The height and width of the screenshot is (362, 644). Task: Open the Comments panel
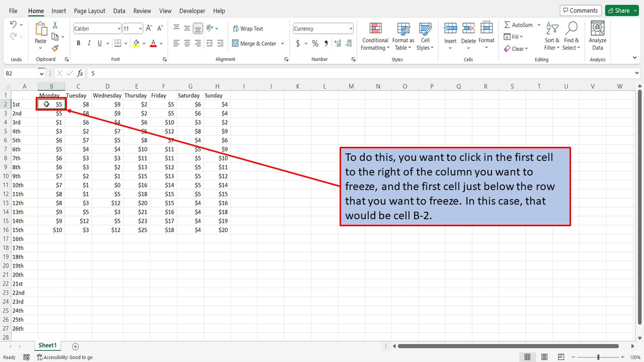click(x=581, y=10)
